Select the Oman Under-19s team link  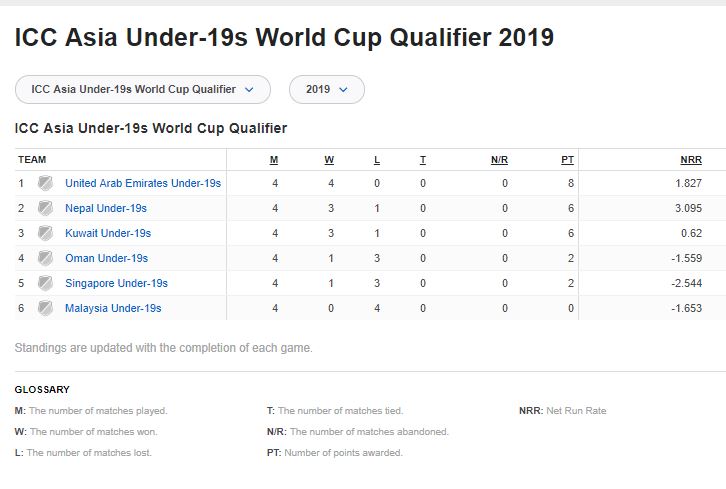tap(106, 258)
